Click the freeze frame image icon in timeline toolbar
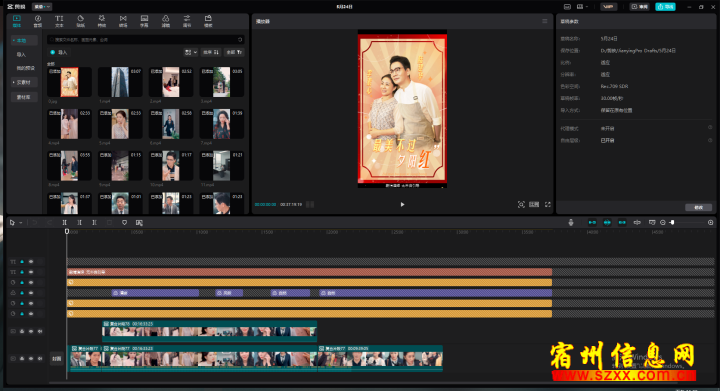Image resolution: width=720 pixels, height=391 pixels. pyautogui.click(x=139, y=223)
